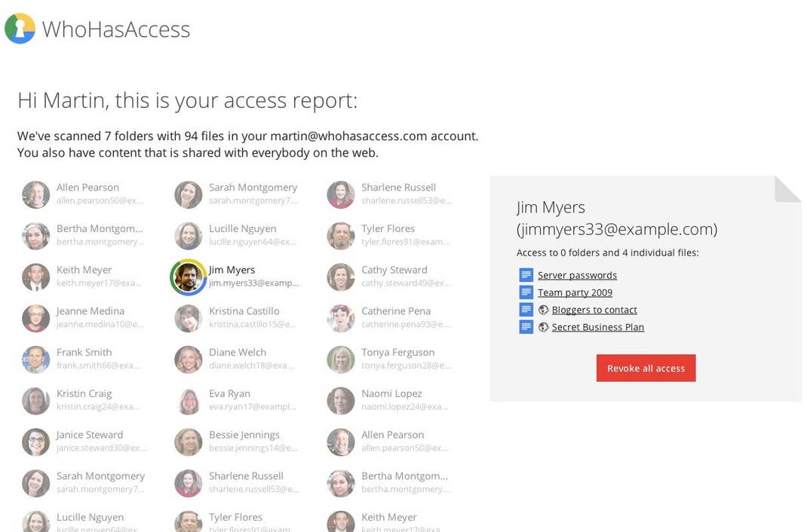Select Tonya Ferguson's avatar
The image size is (807, 532).
point(341,359)
